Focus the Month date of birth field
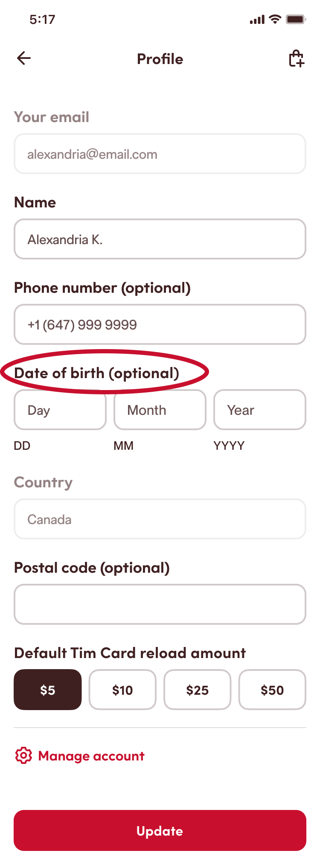Image resolution: width=320 pixels, height=868 pixels. (x=160, y=410)
